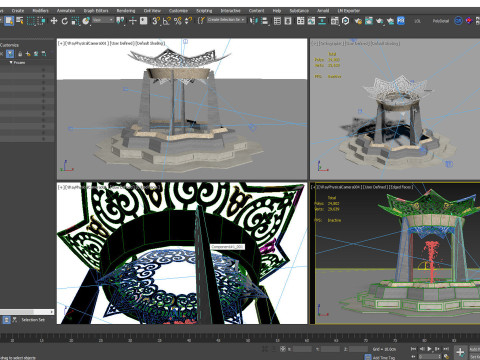Open the Arnold menu
Screen dimensions: 480x360
323,11
